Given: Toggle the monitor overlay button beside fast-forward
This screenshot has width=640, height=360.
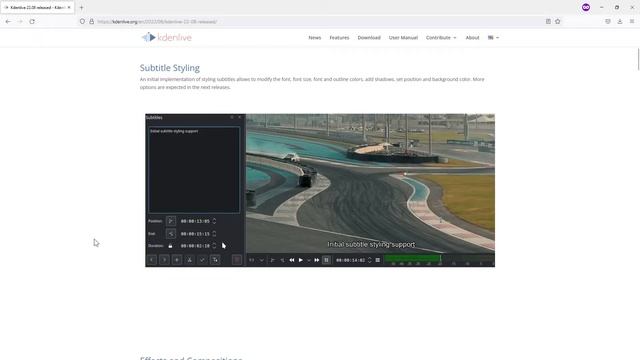Looking at the screenshot, I should coord(326,260).
